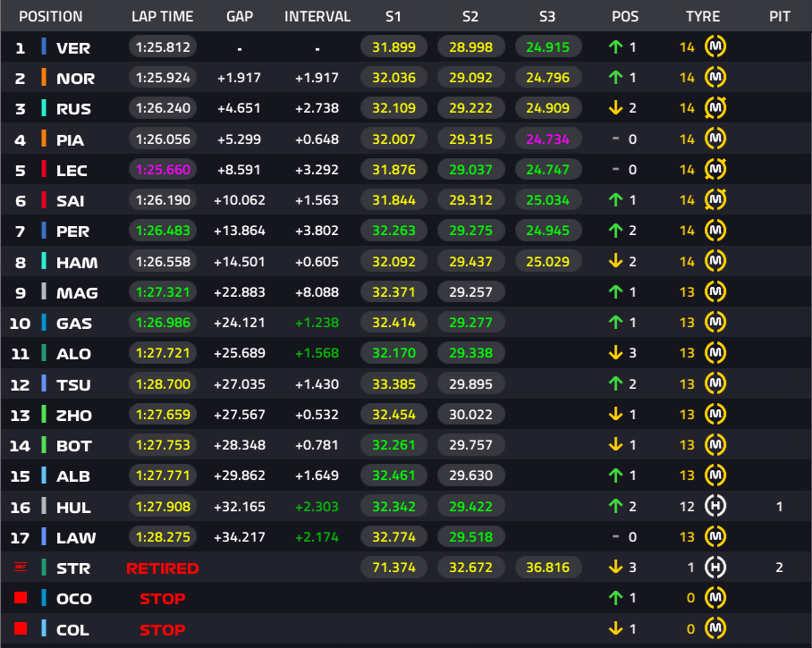Click the medium tyre icon in LEC row
Viewport: 812px width, 648px height.
[715, 169]
